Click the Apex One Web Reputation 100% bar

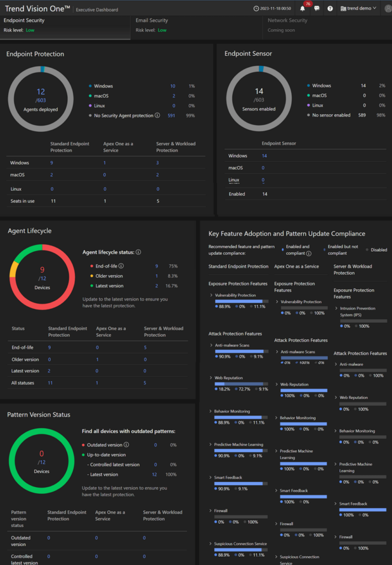[x=304, y=390]
